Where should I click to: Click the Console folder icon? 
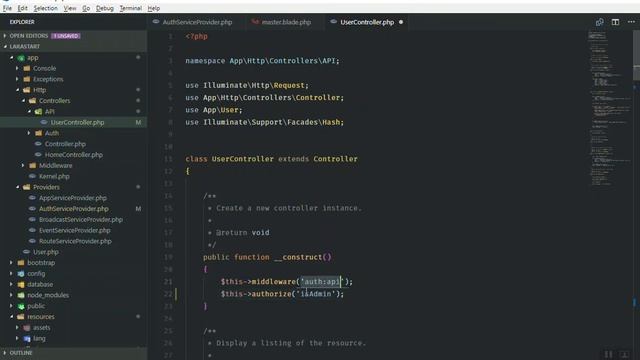[x=27, y=68]
